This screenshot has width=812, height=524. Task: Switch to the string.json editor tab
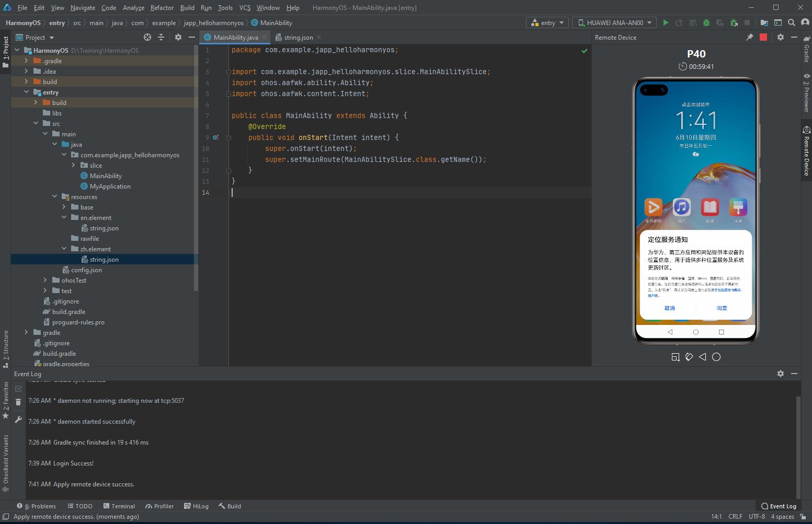298,38
